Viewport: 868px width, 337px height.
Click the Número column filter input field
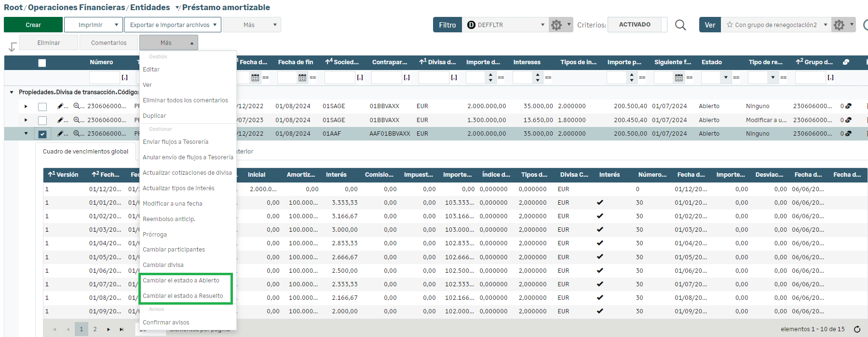click(104, 77)
